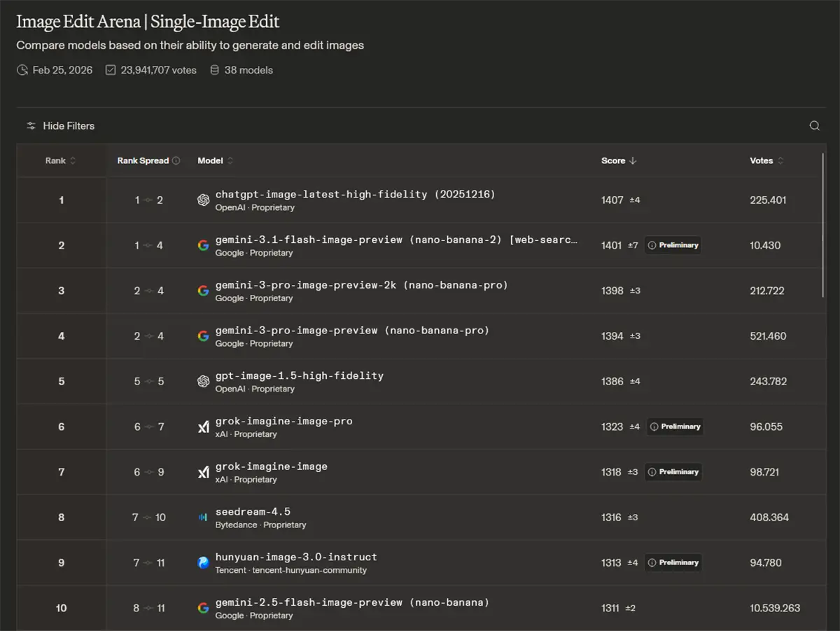
Task: Click the stack icon next to 38 models
Action: pyautogui.click(x=213, y=70)
